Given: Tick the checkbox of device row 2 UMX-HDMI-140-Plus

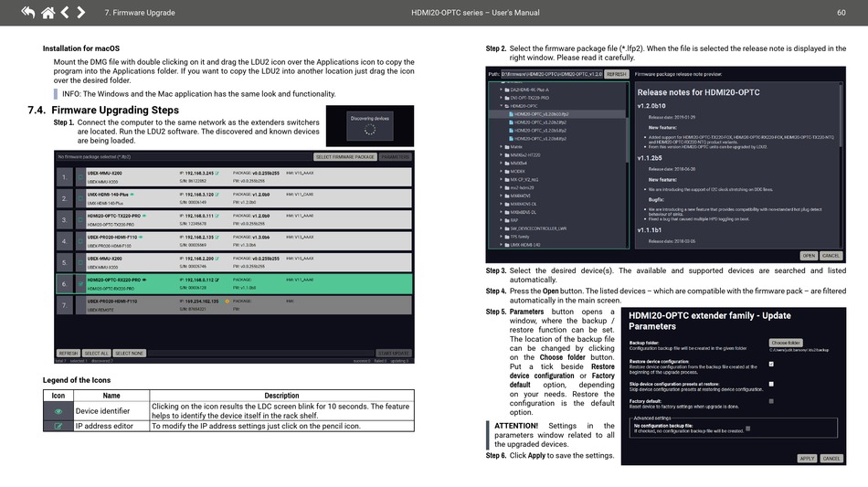Looking at the screenshot, I should pyautogui.click(x=80, y=198).
